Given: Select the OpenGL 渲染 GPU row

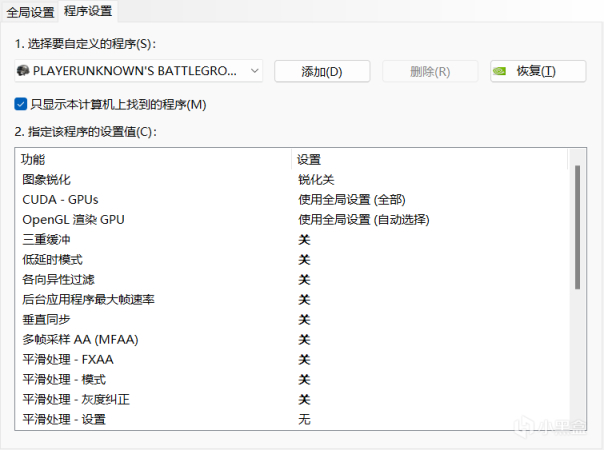Looking at the screenshot, I should pos(293,220).
